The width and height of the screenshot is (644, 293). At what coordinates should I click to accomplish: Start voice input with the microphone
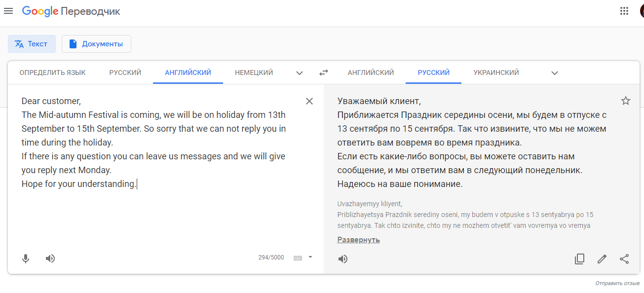(26, 258)
